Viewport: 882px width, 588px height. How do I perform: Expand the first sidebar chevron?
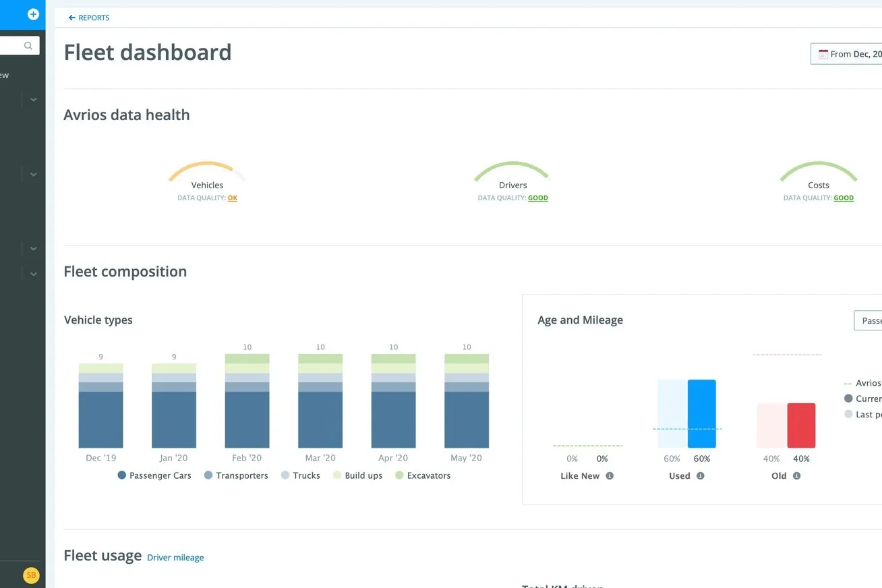pos(33,100)
